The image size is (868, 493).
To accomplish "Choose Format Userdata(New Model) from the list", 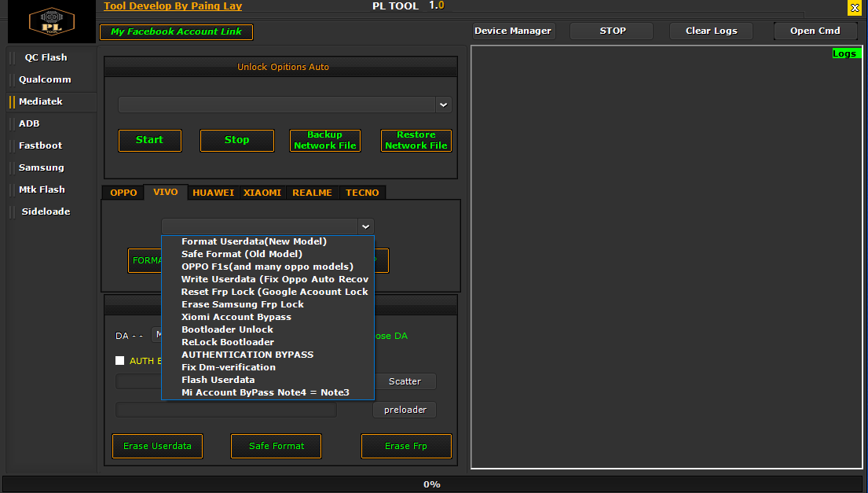I will [x=268, y=241].
